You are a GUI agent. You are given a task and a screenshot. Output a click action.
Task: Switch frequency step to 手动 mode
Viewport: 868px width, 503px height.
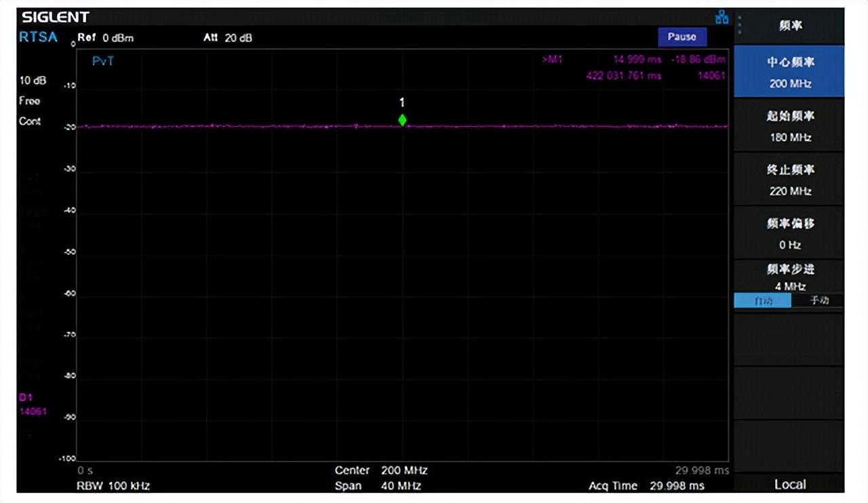818,301
